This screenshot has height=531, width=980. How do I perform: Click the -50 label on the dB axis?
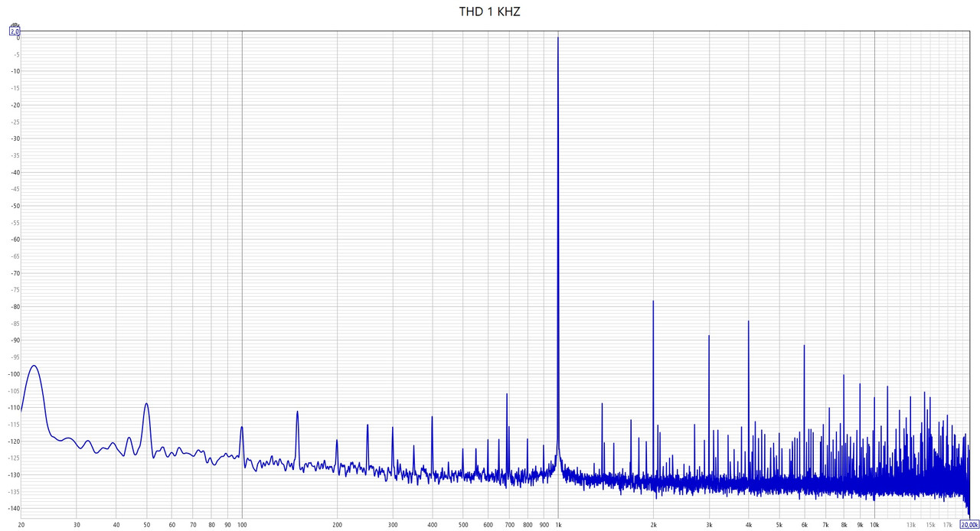15,206
